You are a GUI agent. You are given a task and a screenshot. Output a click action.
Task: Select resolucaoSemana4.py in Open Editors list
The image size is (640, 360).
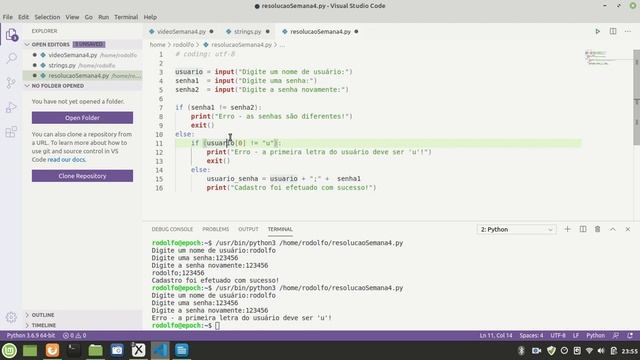point(82,76)
